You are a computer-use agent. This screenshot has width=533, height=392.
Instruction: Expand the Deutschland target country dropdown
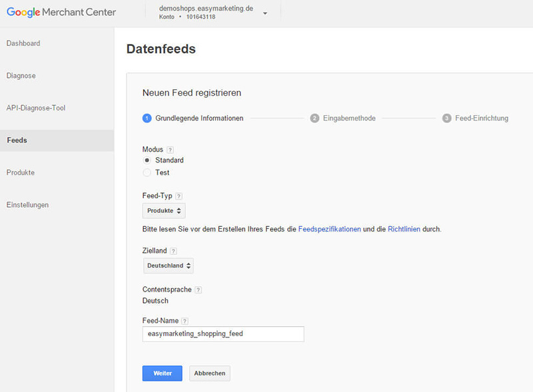click(x=169, y=266)
